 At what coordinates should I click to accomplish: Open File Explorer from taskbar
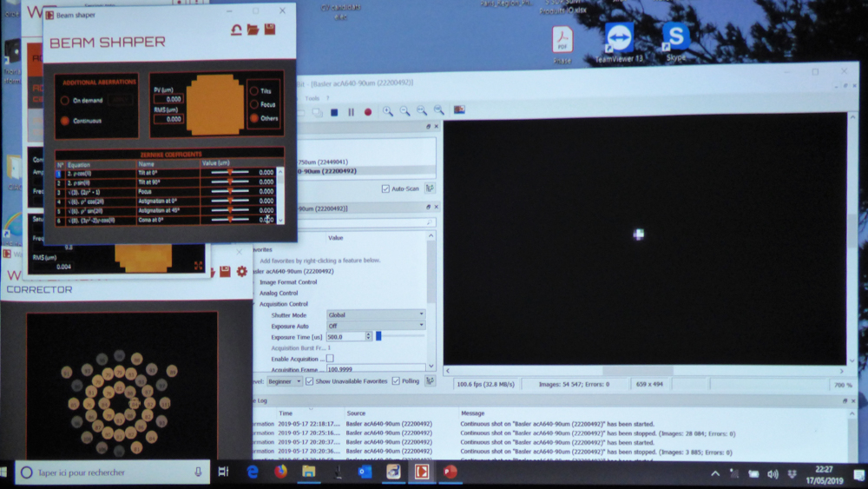(309, 472)
